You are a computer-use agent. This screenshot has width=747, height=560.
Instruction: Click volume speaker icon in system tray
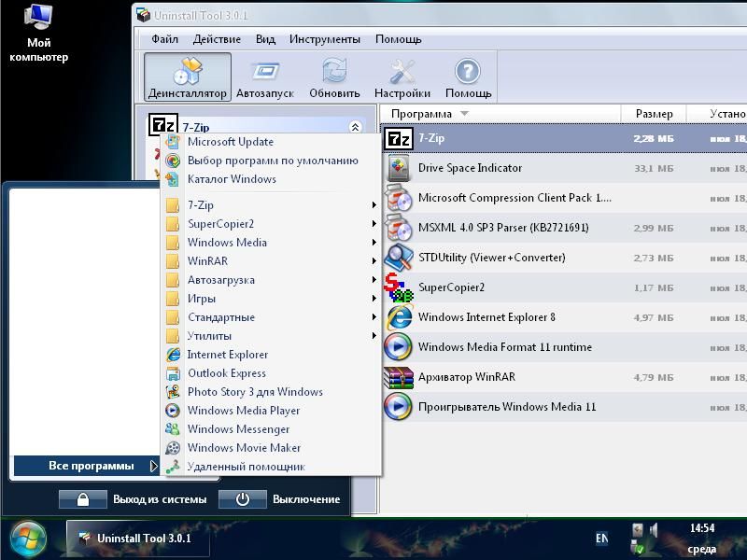[654, 529]
